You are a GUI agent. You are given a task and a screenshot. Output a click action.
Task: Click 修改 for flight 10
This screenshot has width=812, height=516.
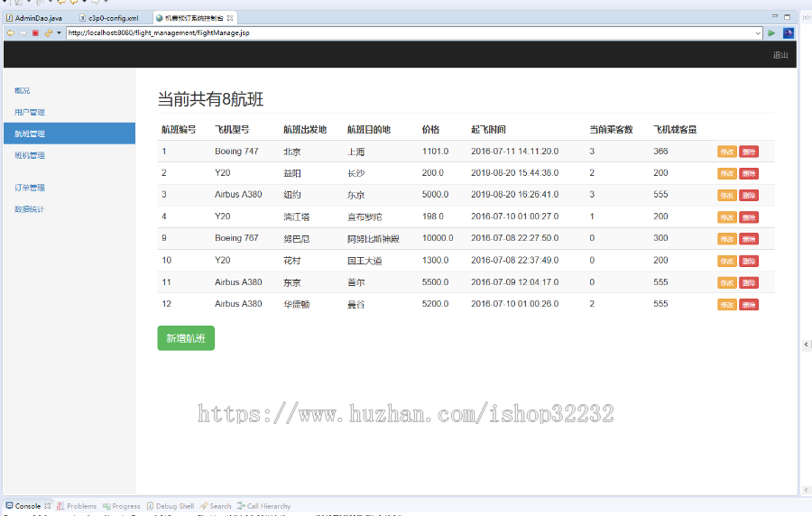pos(727,262)
